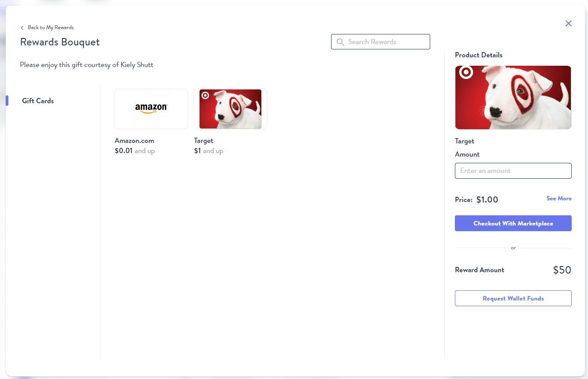The image size is (588, 379).
Task: Click the $1 and up price text
Action: click(x=208, y=151)
